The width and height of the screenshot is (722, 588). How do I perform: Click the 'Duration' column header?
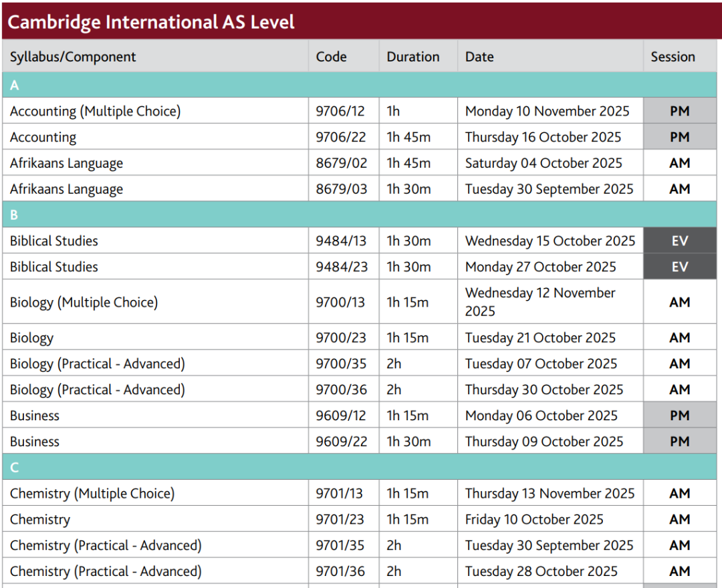click(x=413, y=57)
